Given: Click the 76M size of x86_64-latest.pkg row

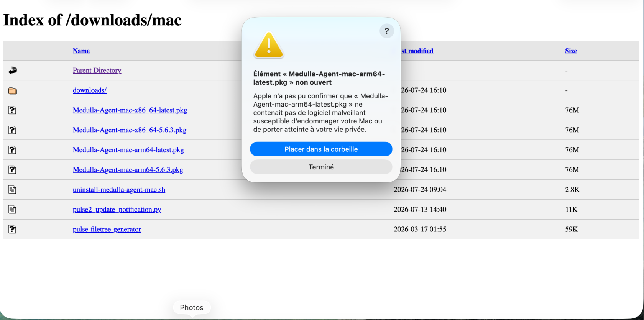Looking at the screenshot, I should point(572,110).
